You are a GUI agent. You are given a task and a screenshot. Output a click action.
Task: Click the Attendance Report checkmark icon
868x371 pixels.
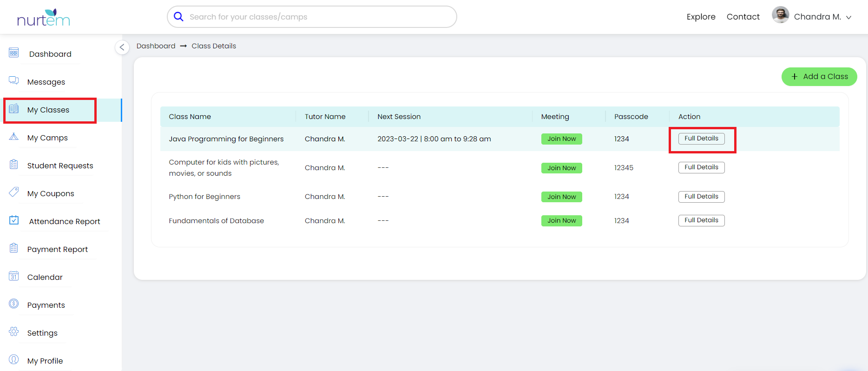pos(14,220)
